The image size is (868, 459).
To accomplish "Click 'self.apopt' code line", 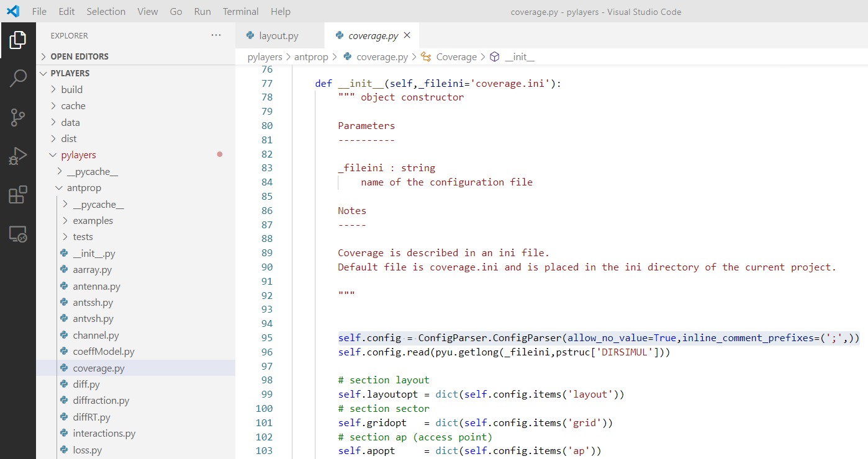I will coord(470,451).
